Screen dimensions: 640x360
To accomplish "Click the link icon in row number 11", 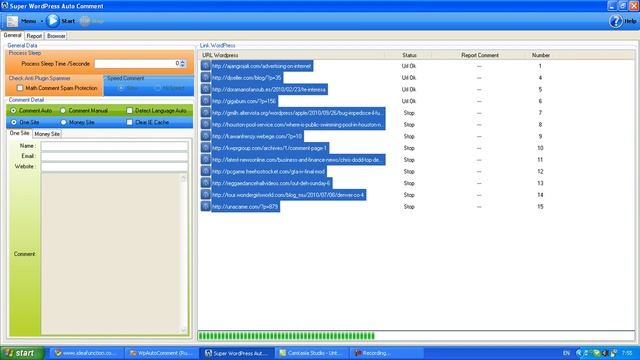I will tap(206, 160).
